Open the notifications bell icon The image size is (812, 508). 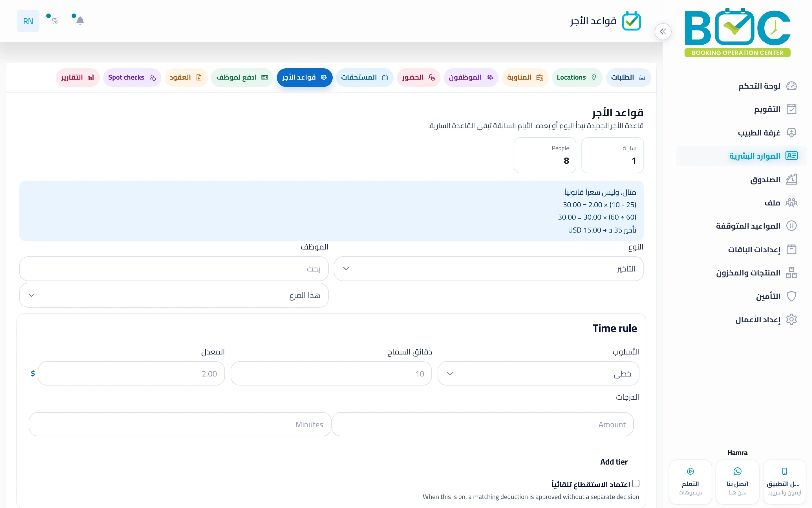click(80, 21)
